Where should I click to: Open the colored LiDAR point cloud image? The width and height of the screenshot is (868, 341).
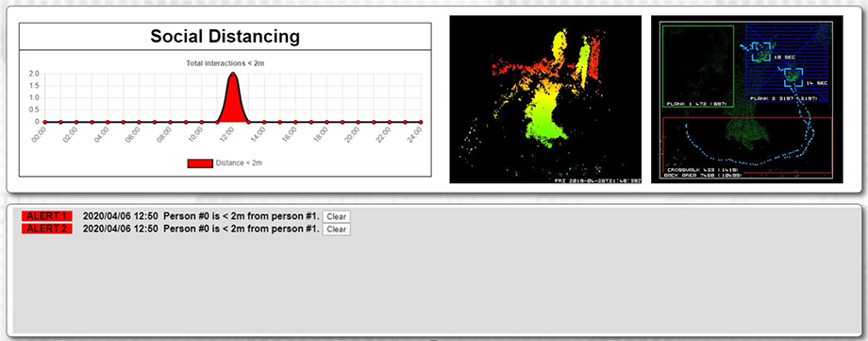(545, 99)
